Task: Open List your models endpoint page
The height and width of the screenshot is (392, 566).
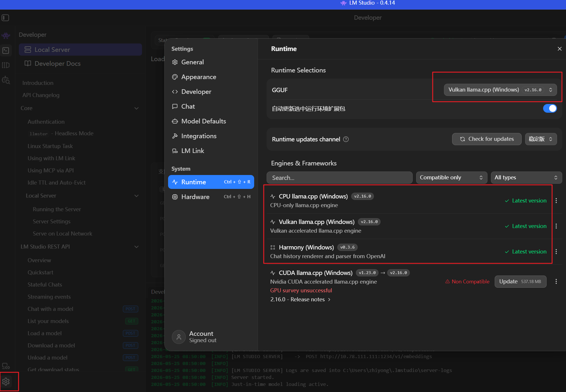Action: pyautogui.click(x=48, y=321)
